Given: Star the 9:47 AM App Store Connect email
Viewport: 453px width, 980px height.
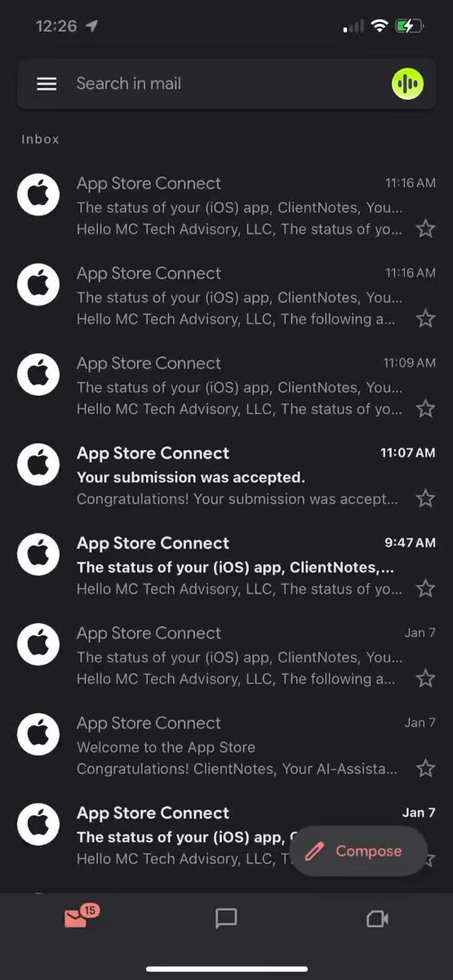Looking at the screenshot, I should pyautogui.click(x=425, y=588).
